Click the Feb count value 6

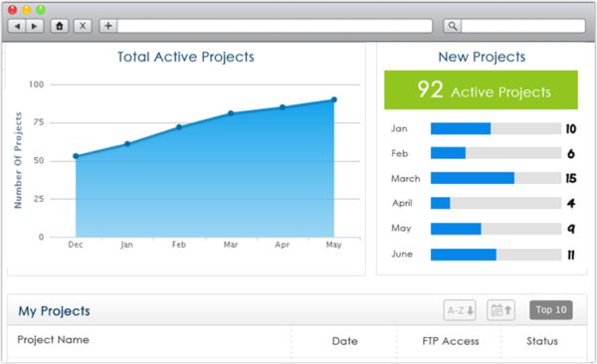point(571,153)
